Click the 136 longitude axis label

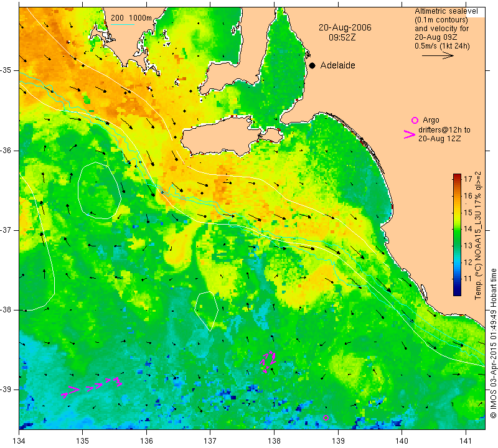click(x=146, y=441)
